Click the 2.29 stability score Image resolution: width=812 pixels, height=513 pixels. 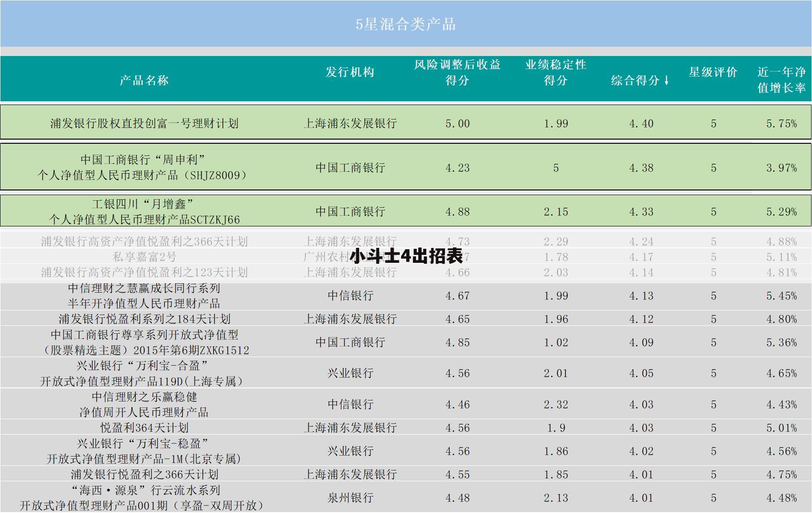[556, 242]
